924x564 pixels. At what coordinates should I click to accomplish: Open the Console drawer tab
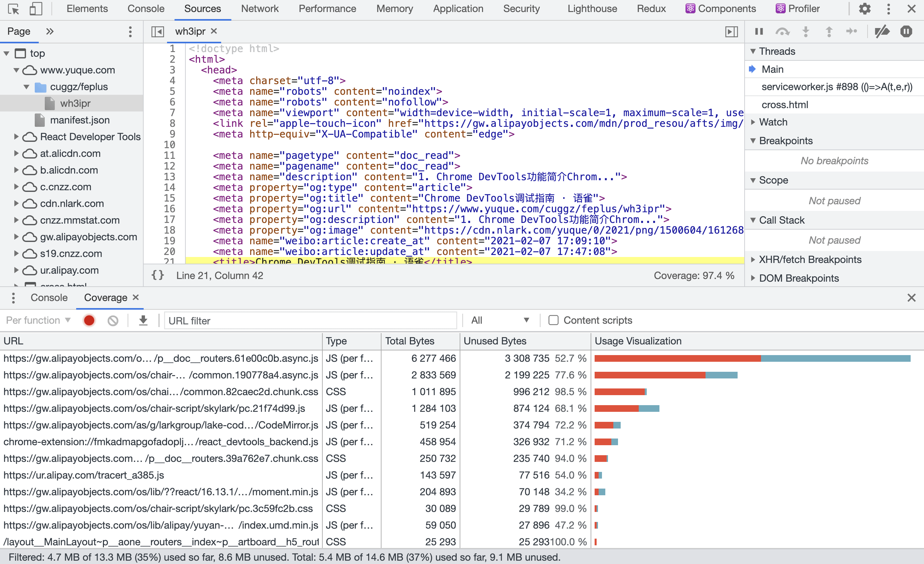(x=49, y=298)
